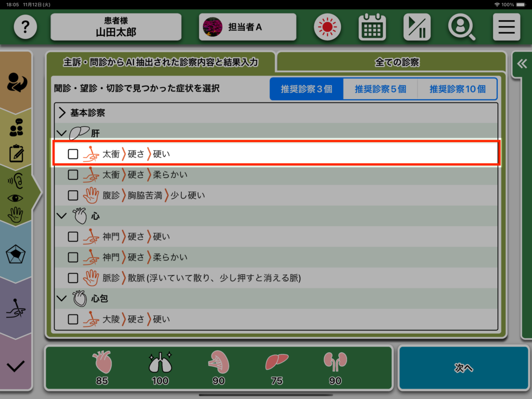Tick the 神門 硬さ 柔らかい checkbox

(x=73, y=257)
